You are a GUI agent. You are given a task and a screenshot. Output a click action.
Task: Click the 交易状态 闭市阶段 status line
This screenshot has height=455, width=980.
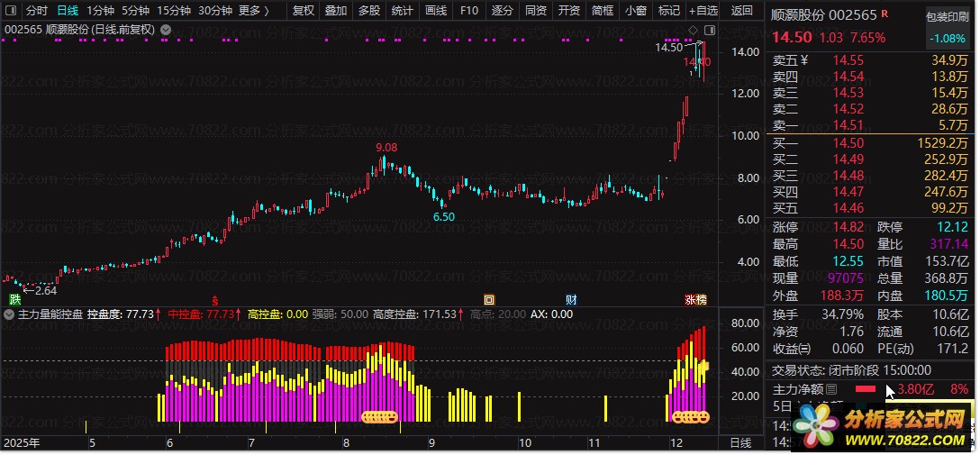pyautogui.click(x=852, y=370)
